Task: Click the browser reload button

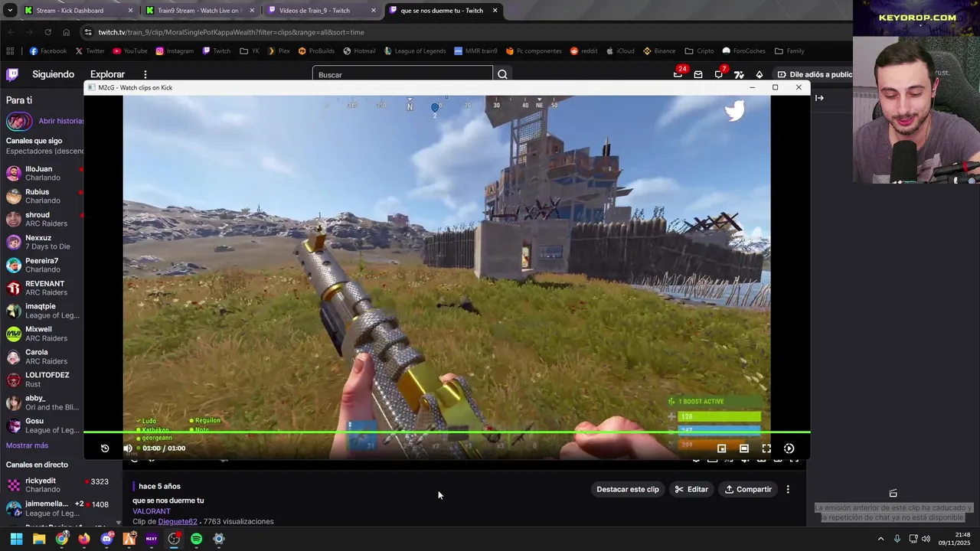Action: (47, 32)
